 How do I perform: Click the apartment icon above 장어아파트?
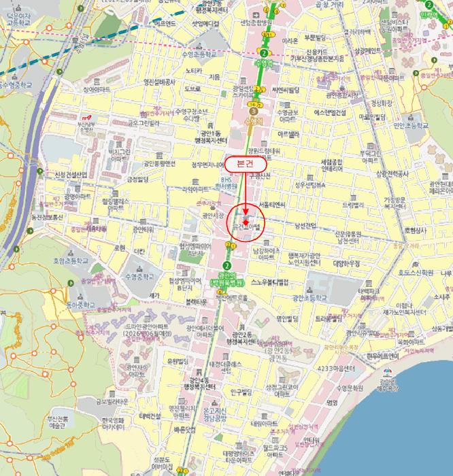point(97,82)
